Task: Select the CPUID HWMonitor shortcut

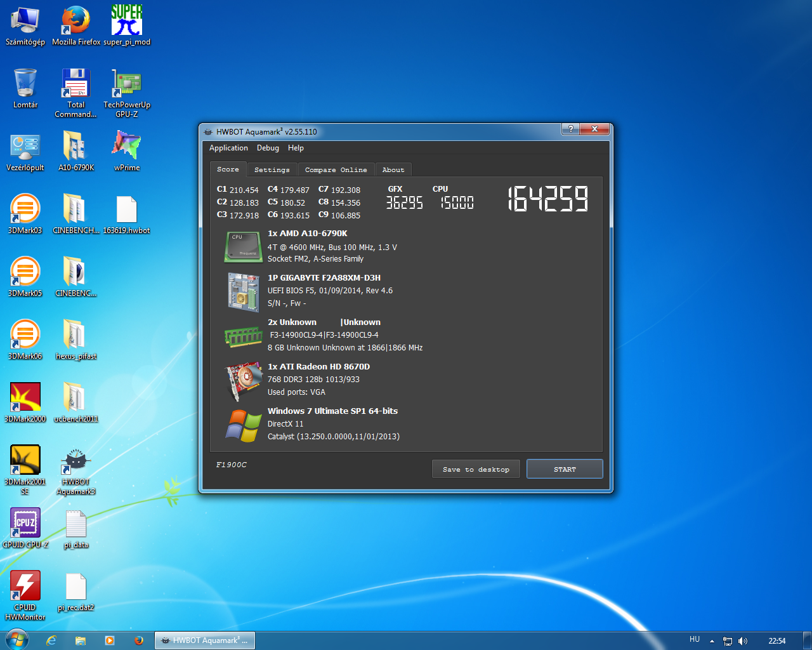Action: pos(25,596)
